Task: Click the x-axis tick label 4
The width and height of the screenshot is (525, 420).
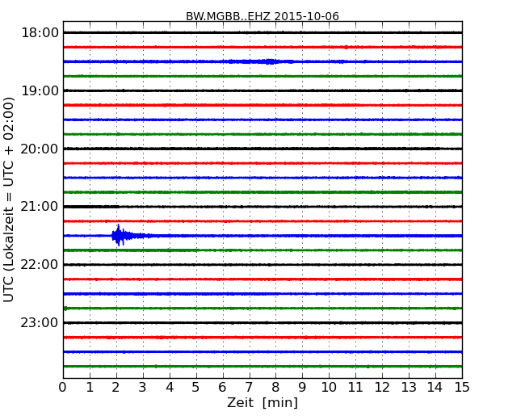Action: [x=170, y=388]
